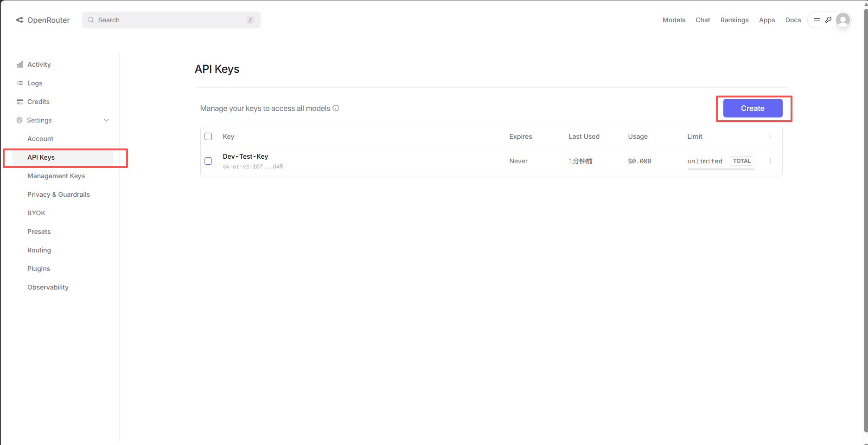Click the Create key button
This screenshot has height=445, width=868.
pyautogui.click(x=753, y=108)
